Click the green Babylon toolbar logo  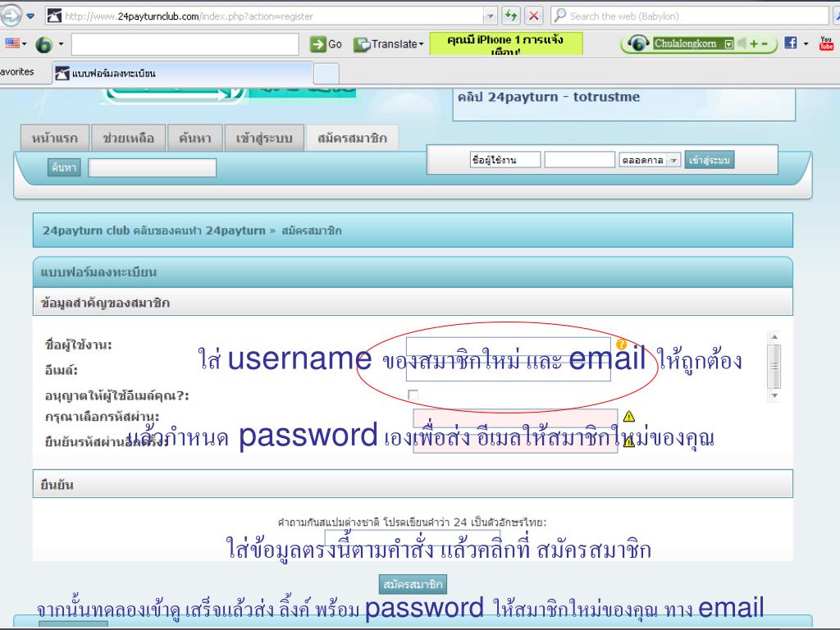click(x=44, y=44)
